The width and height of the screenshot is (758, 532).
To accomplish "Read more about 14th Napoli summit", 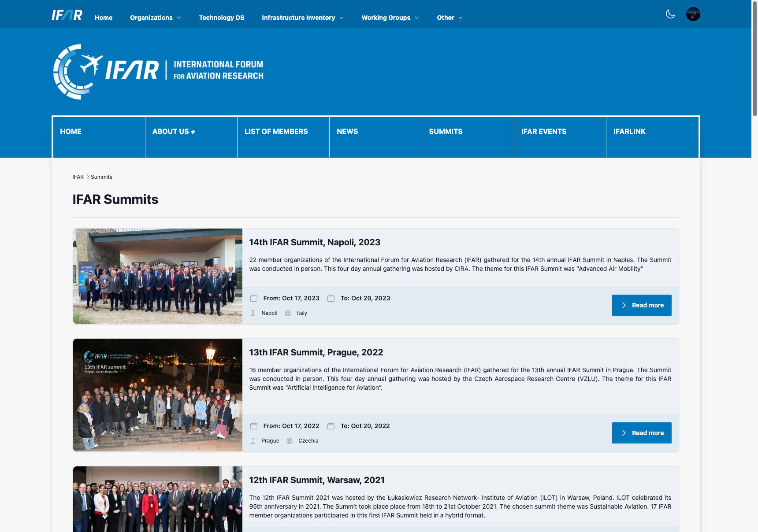I will [x=642, y=305].
